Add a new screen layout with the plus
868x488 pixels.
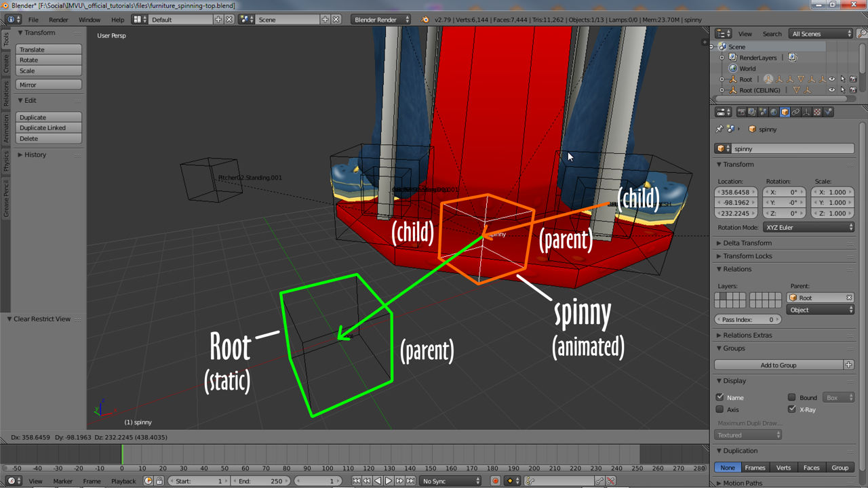(x=218, y=20)
